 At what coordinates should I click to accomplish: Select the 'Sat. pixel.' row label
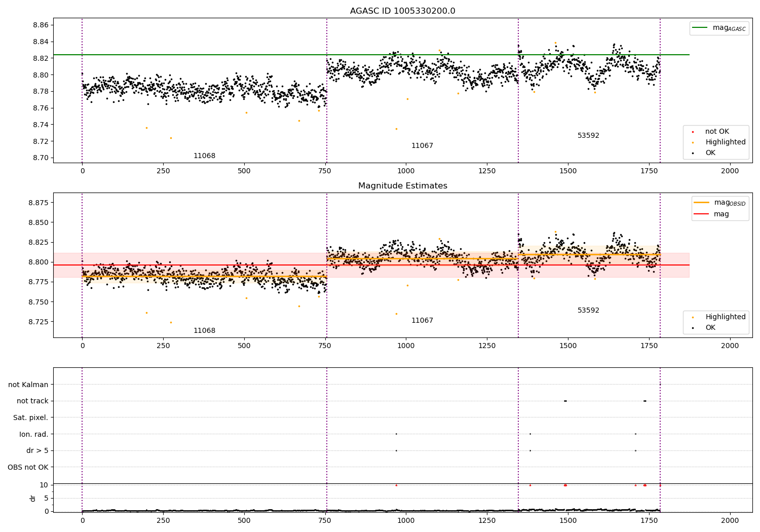[31, 418]
